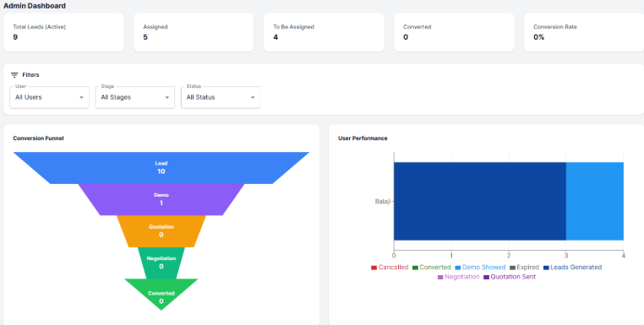
Task: Toggle Leads Generated series in legend
Action: (x=572, y=267)
